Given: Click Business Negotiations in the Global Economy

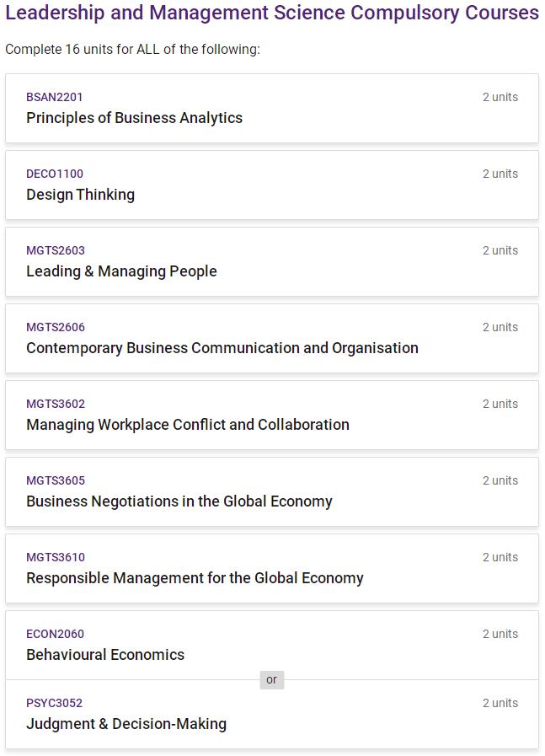Looking at the screenshot, I should [179, 501].
